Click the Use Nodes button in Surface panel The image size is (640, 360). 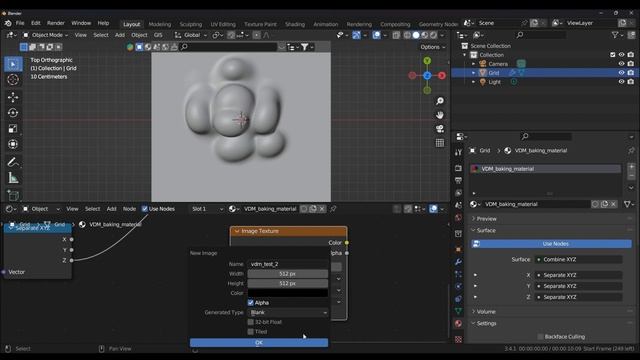(x=551, y=244)
